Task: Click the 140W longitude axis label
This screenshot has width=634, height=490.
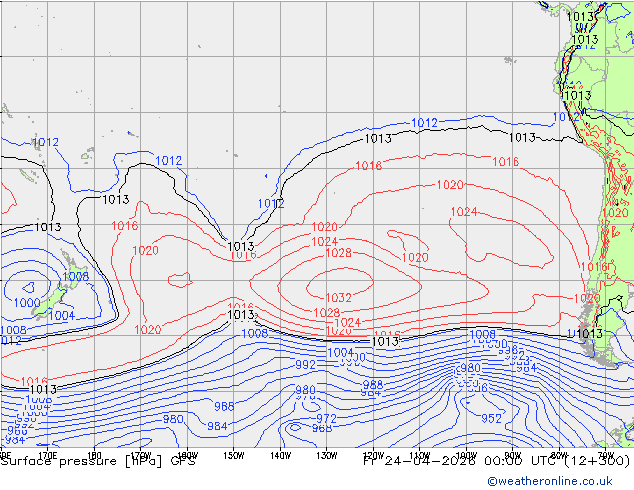Action: click(280, 456)
